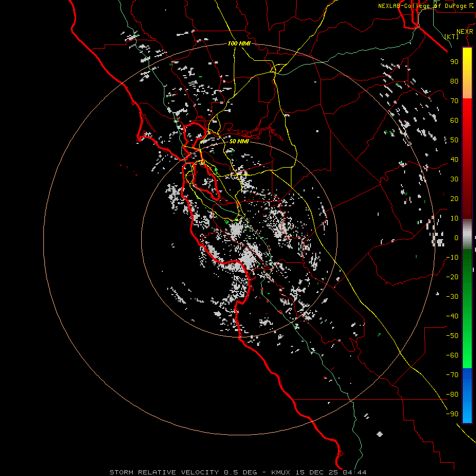Click the "40" value on velocity scale

[454, 160]
